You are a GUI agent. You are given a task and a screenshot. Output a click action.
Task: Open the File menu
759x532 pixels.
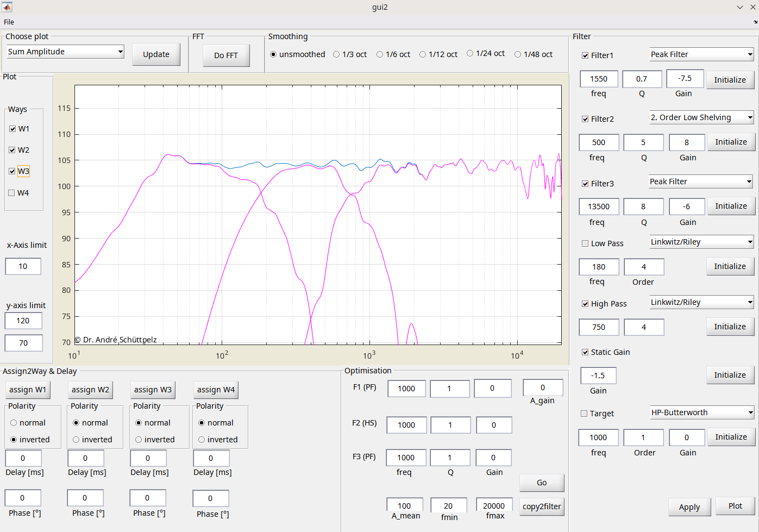click(9, 22)
